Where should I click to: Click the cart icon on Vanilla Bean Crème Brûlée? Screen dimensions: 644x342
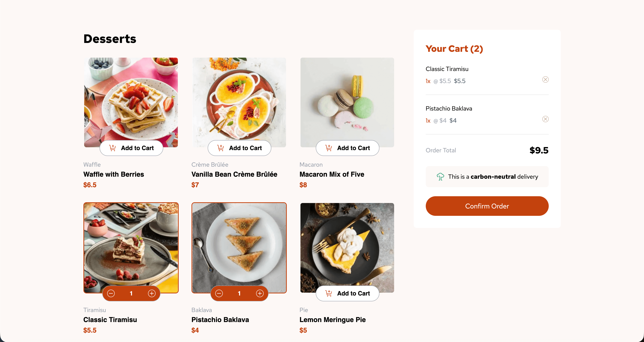(x=221, y=148)
